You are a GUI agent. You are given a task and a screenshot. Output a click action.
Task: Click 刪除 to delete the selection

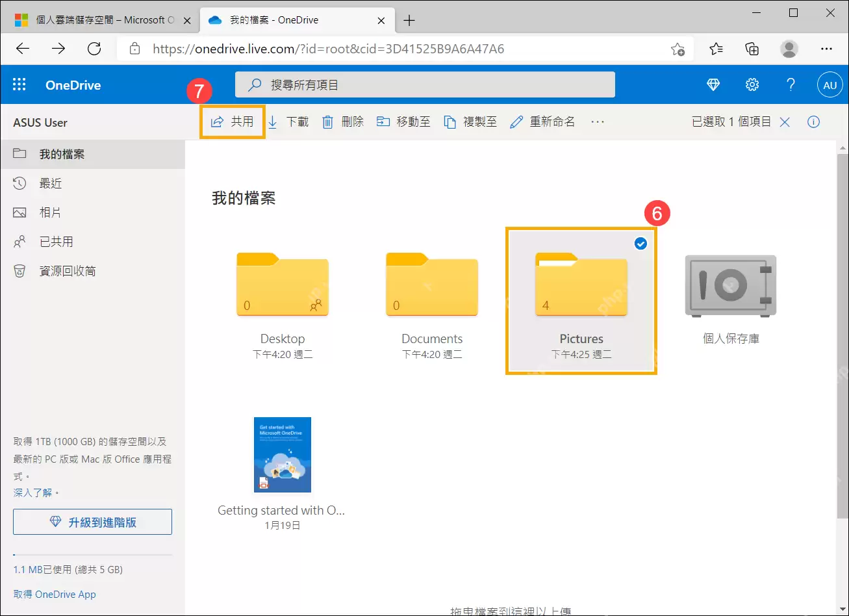point(343,122)
